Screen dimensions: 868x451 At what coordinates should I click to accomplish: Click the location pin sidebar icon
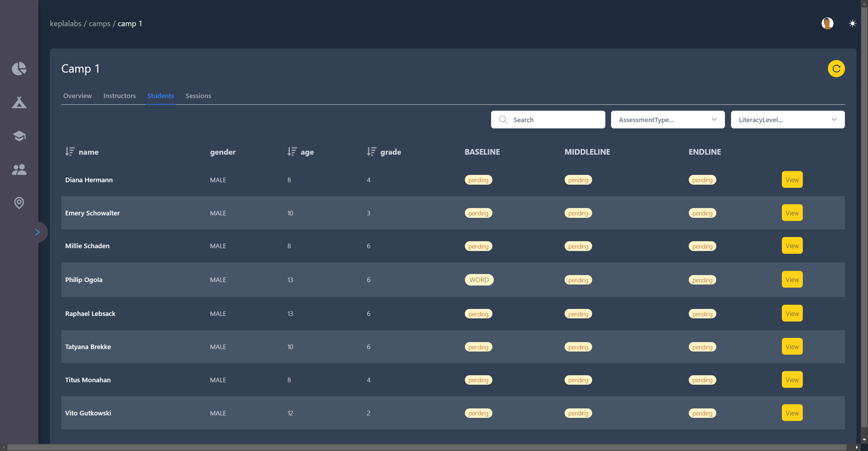point(19,203)
